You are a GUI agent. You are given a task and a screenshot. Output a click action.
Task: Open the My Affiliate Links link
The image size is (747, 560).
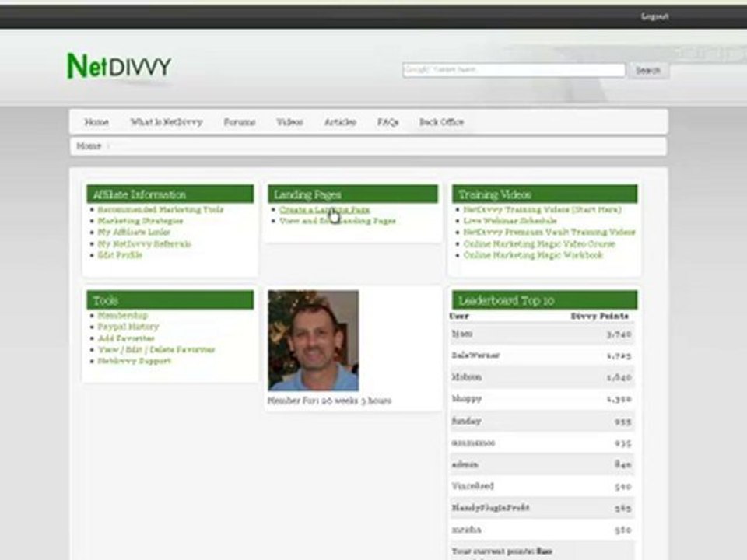pos(134,232)
